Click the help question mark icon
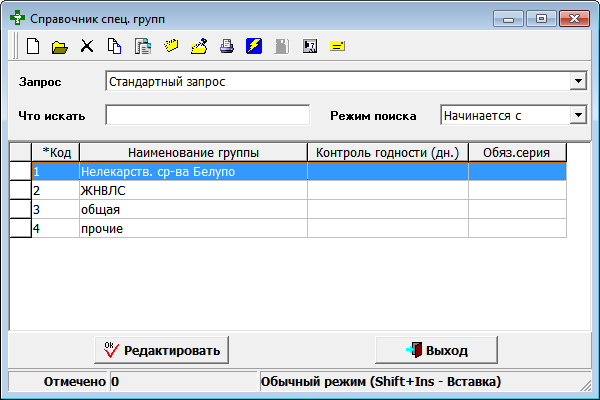 [310, 46]
